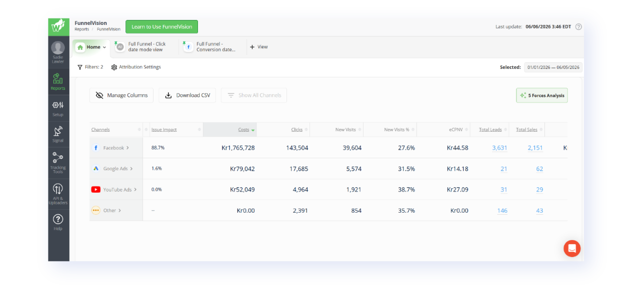
Task: Click Show All Channels button
Action: click(254, 95)
